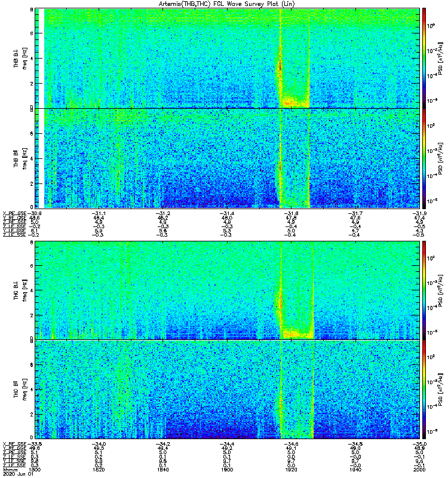Click the THC X_RE_GSE value -34.4
This screenshot has width=448, height=478.
coord(227,444)
